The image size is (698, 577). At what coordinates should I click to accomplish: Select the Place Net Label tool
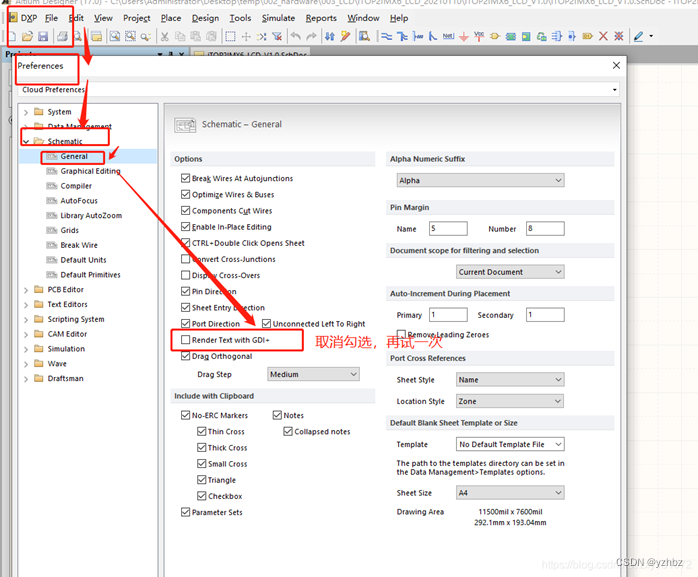point(448,36)
